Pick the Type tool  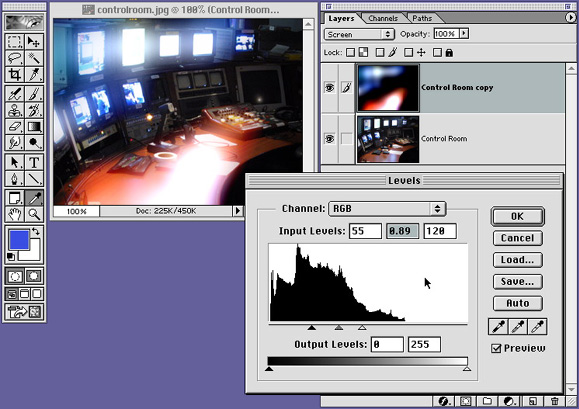click(x=34, y=162)
